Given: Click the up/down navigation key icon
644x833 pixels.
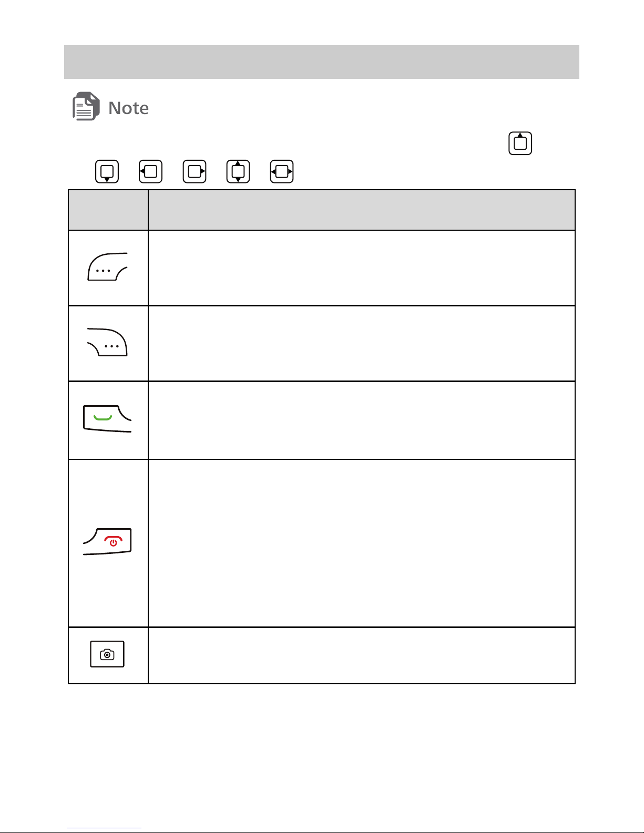Looking at the screenshot, I should pyautogui.click(x=238, y=171).
